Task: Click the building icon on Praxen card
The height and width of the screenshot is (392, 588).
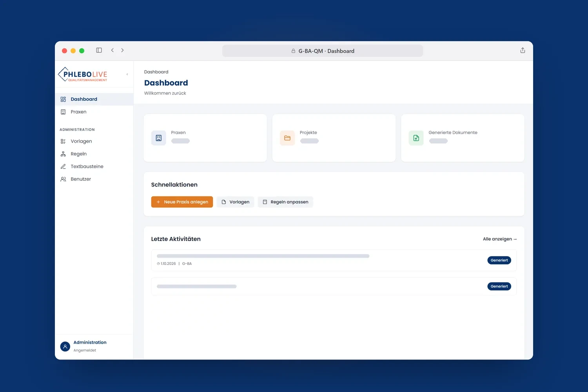Action: click(x=159, y=138)
